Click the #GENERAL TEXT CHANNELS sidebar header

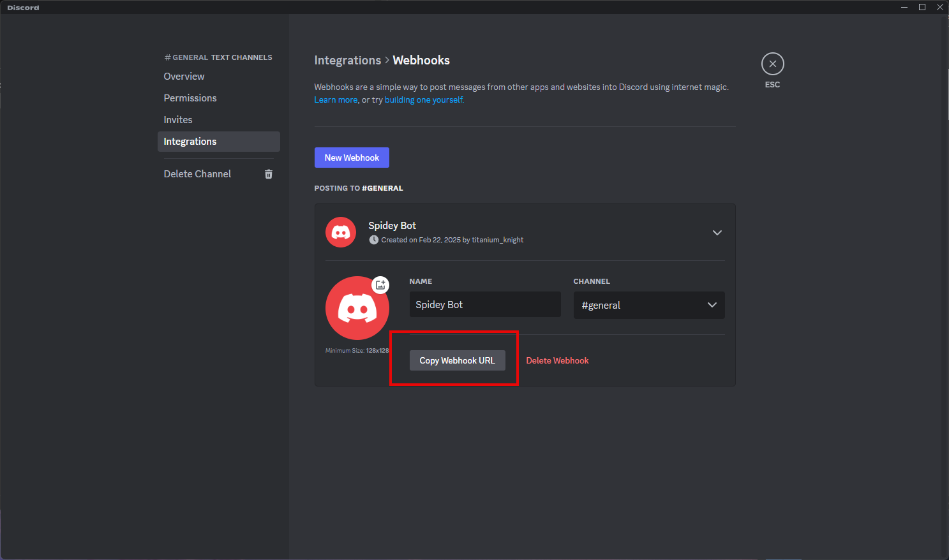coord(218,57)
